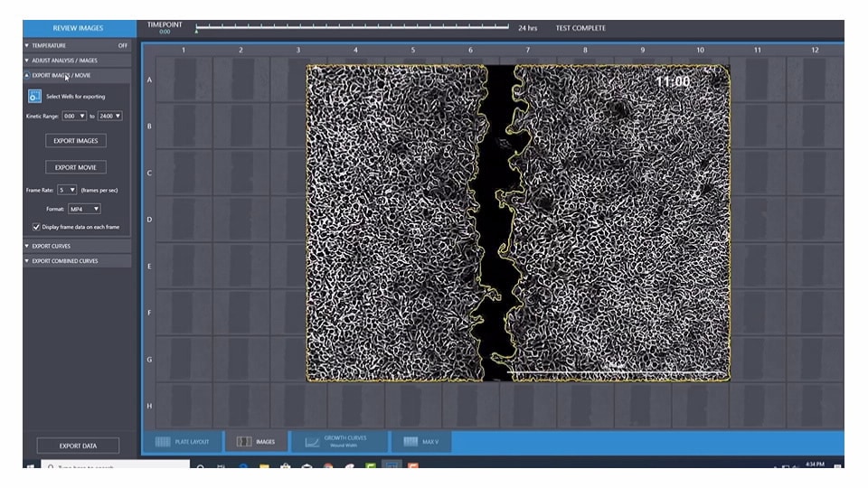Open the movie Format dropdown
The width and height of the screenshot is (868, 488).
pos(85,209)
